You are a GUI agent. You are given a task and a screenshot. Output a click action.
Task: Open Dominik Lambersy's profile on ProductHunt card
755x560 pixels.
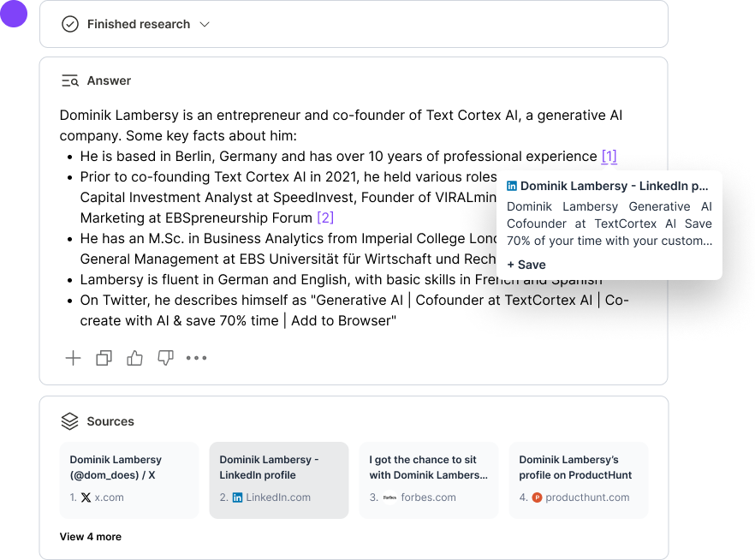(579, 480)
